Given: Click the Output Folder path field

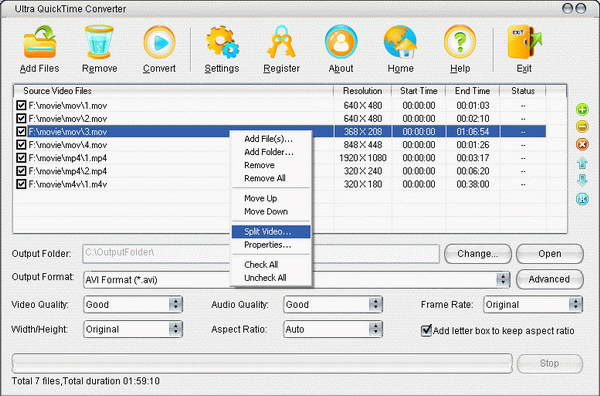Looking at the screenshot, I should [x=261, y=254].
